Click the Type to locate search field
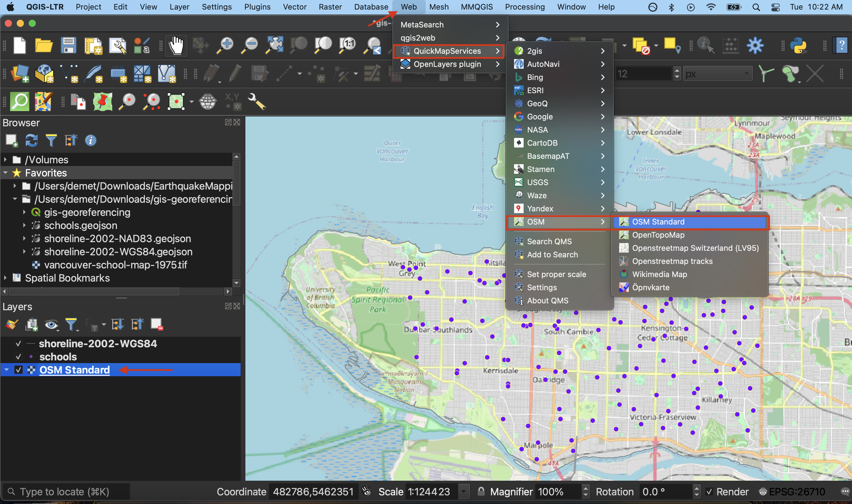Viewport: 852px width, 504px height. [66, 491]
